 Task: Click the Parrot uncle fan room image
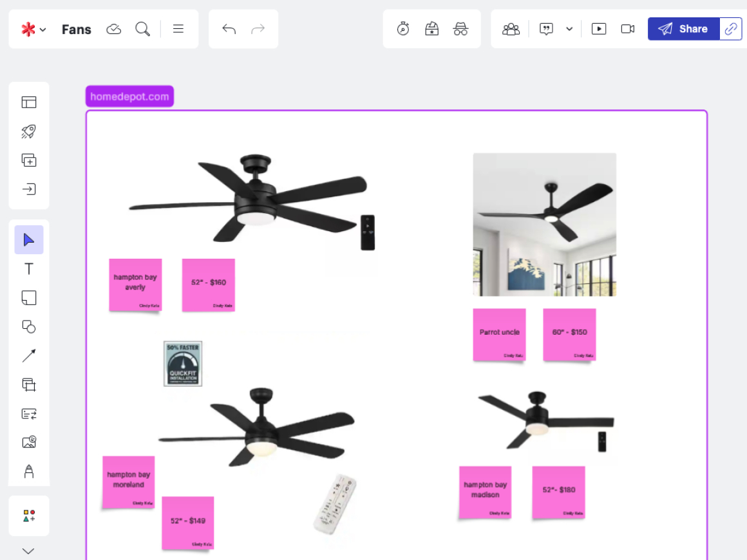click(x=544, y=225)
